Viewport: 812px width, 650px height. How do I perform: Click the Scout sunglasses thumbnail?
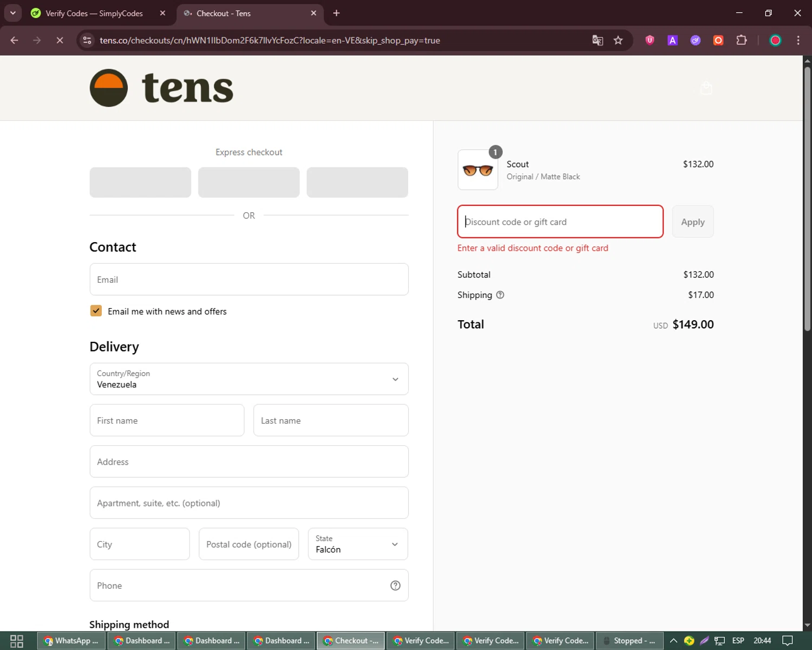pos(478,170)
